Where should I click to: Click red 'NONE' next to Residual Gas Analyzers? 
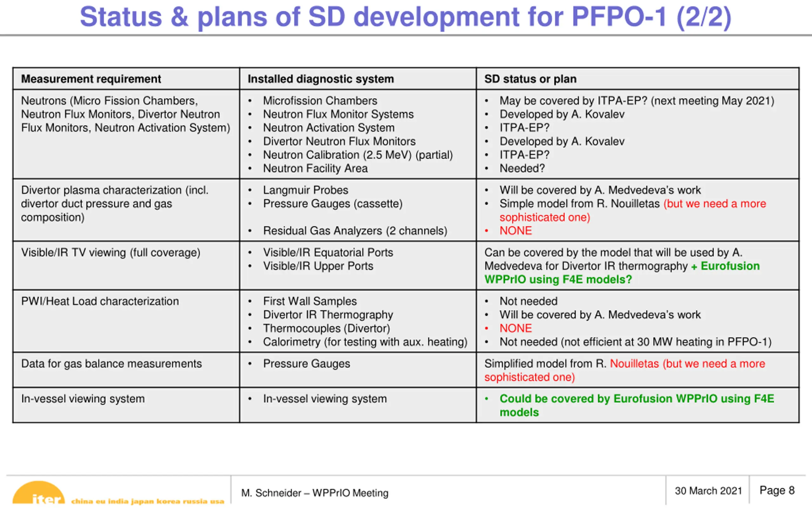point(515,231)
